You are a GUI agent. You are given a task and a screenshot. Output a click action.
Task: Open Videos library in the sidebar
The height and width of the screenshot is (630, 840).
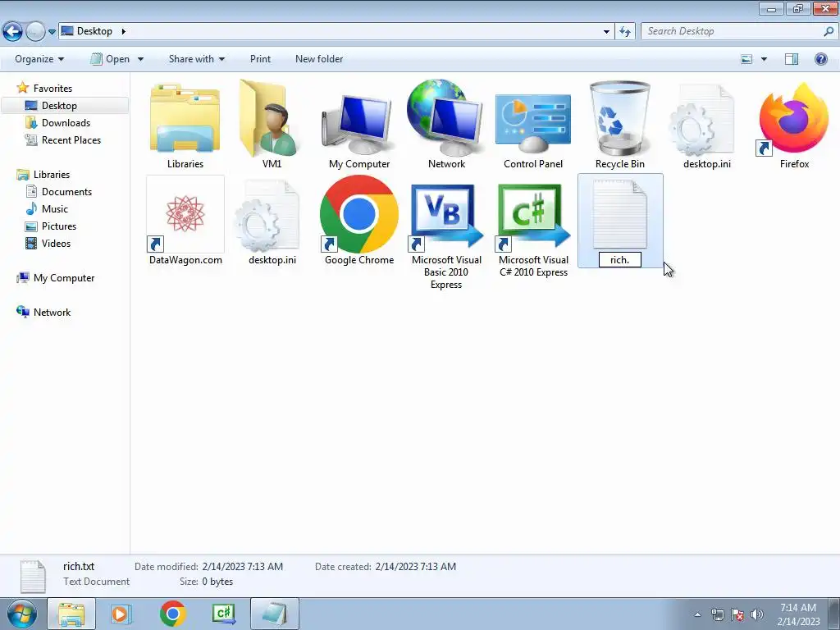pos(56,243)
